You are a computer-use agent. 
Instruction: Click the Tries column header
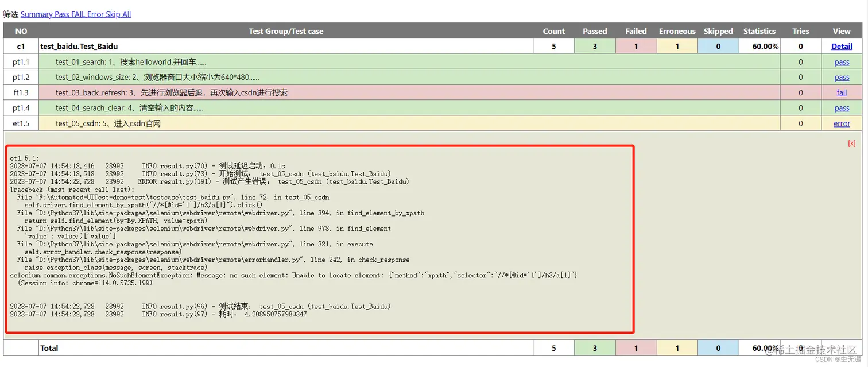click(801, 31)
